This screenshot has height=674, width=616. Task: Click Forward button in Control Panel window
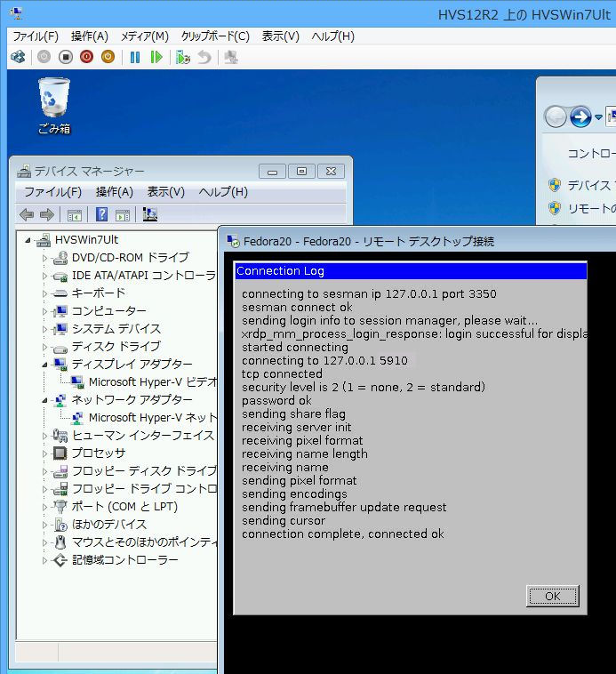[x=580, y=116]
